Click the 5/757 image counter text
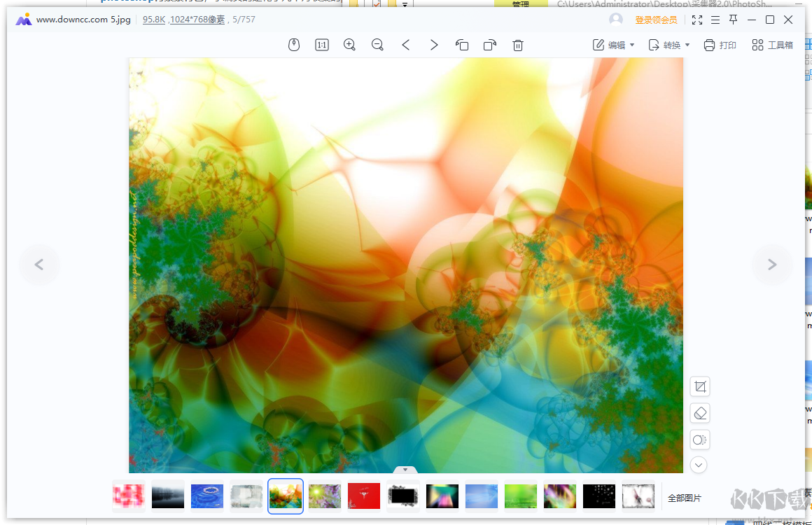This screenshot has width=812, height=525. 244,20
